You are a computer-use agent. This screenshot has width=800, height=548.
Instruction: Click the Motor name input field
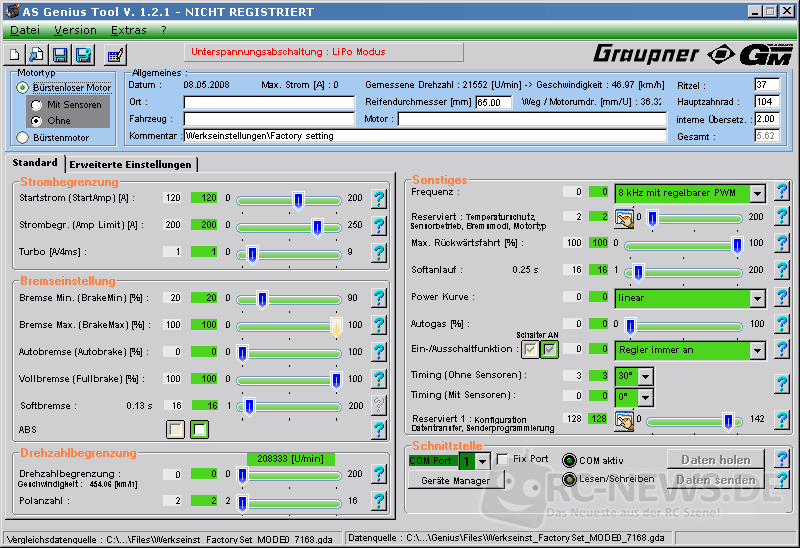point(532,119)
